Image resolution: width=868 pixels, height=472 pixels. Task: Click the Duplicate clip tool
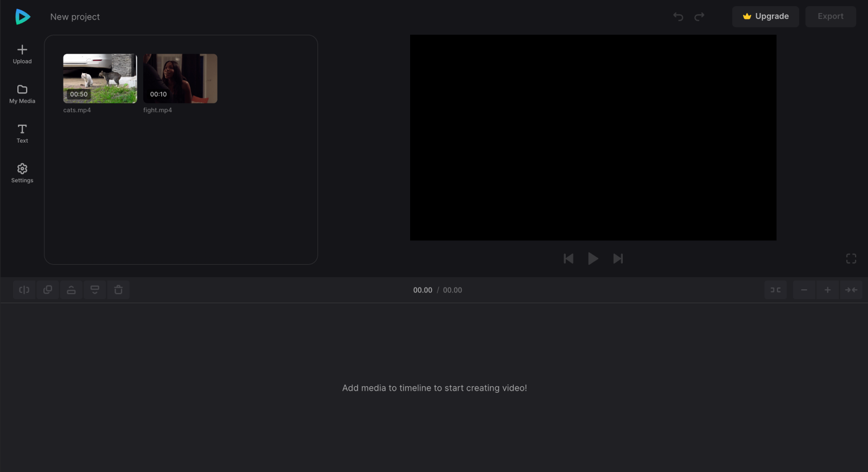[x=48, y=290]
